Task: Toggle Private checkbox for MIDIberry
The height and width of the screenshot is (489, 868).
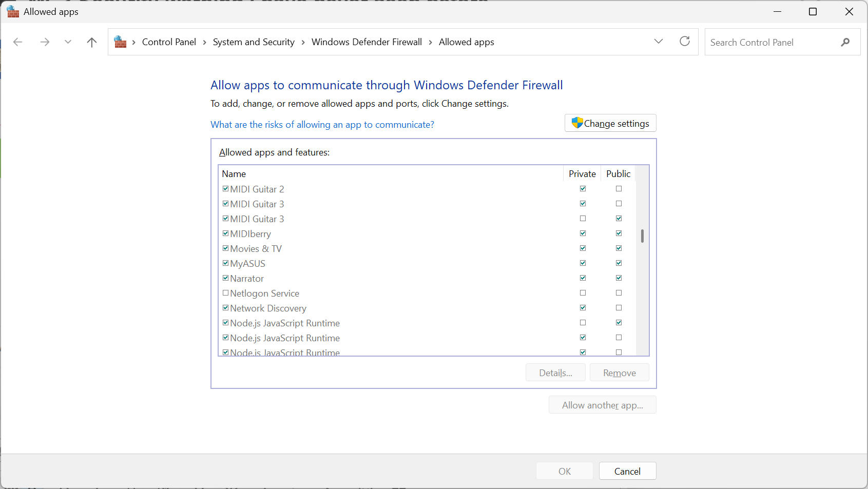Action: (x=583, y=233)
